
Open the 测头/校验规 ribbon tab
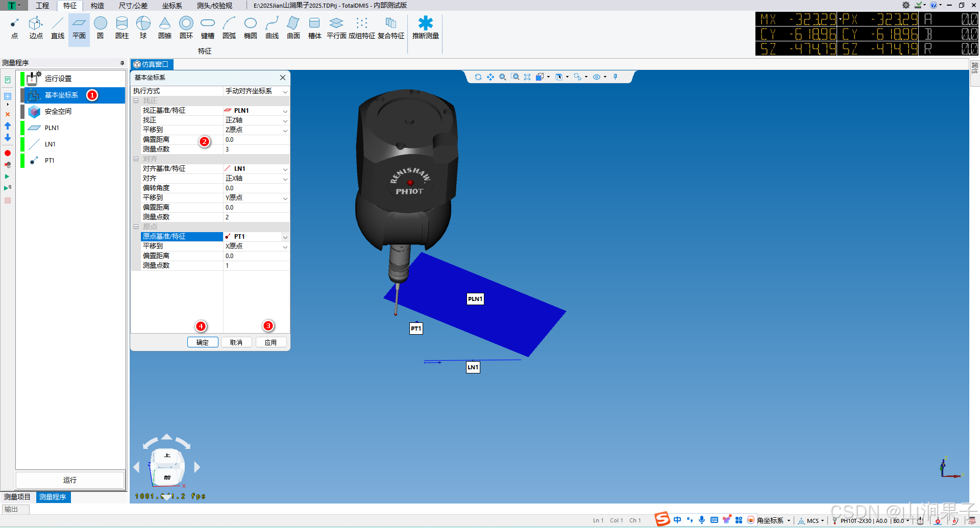click(x=214, y=6)
